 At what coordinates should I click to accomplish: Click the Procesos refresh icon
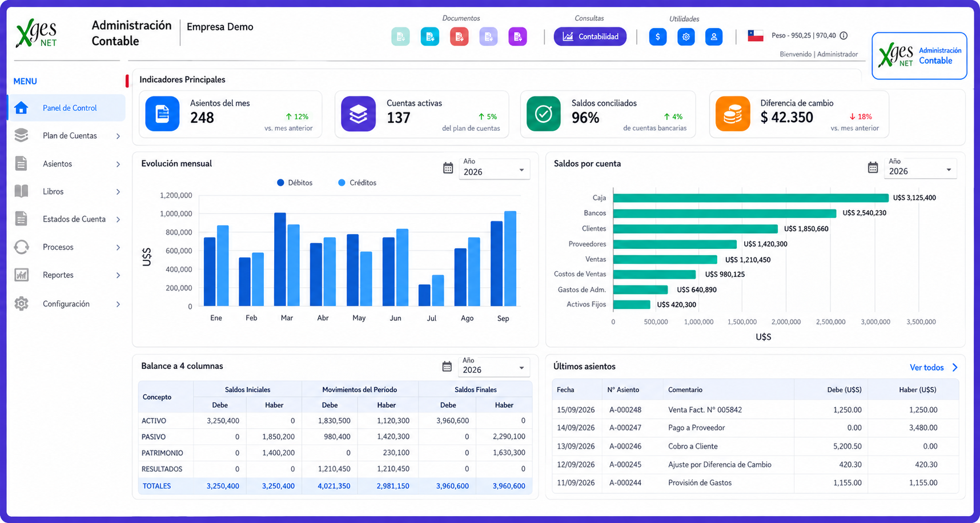[21, 247]
